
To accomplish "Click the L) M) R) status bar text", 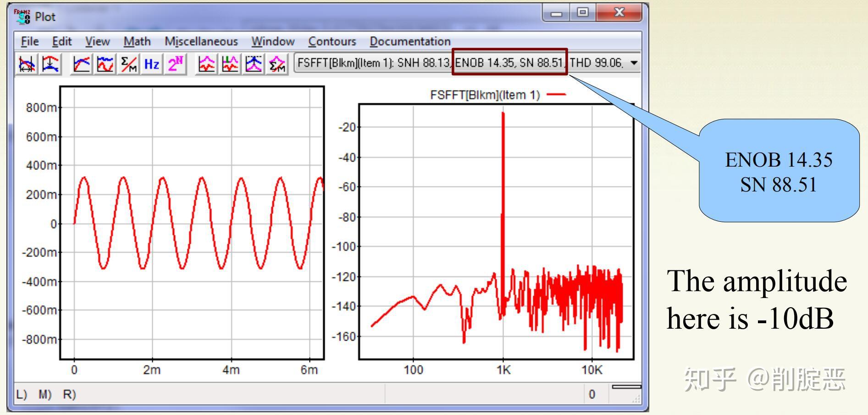I will [46, 394].
